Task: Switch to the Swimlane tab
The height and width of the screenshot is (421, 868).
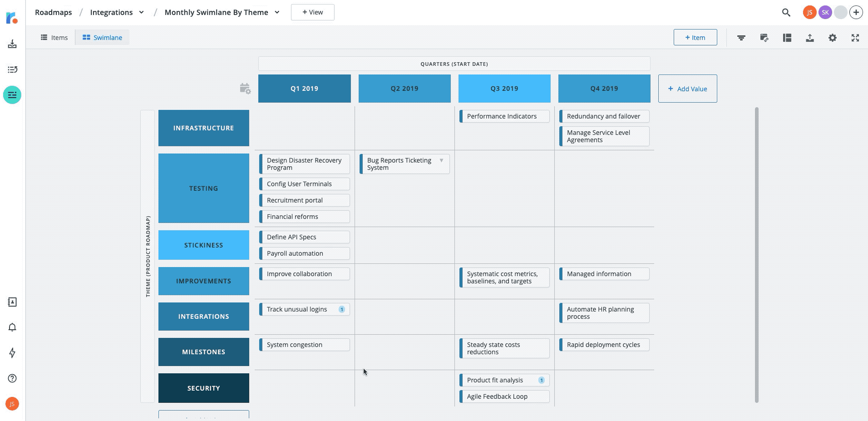Action: 102,37
